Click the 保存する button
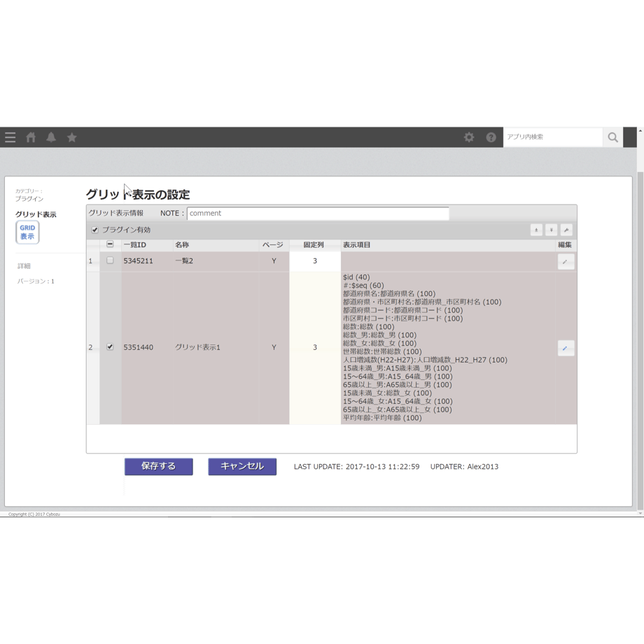This screenshot has height=644, width=644. (158, 467)
